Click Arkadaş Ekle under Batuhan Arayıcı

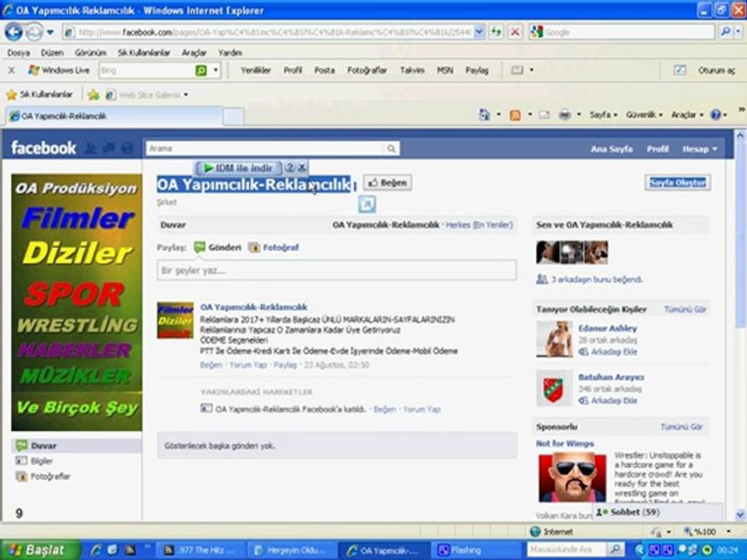click(614, 401)
